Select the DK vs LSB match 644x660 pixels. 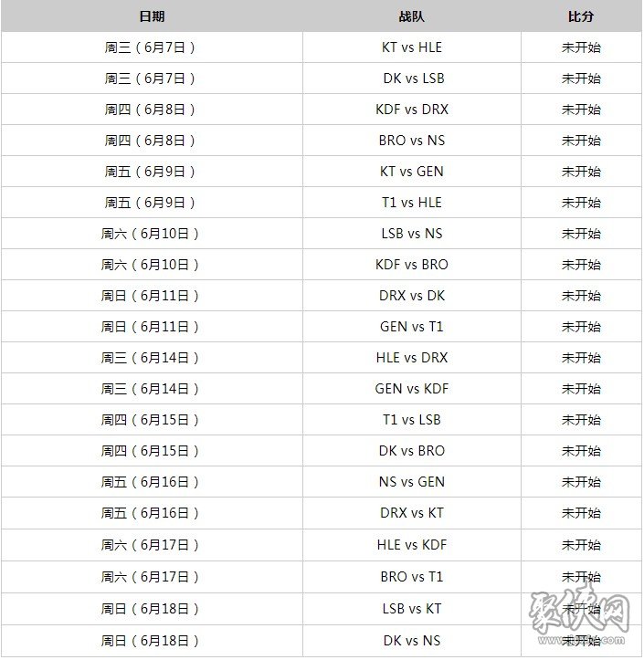pos(414,79)
